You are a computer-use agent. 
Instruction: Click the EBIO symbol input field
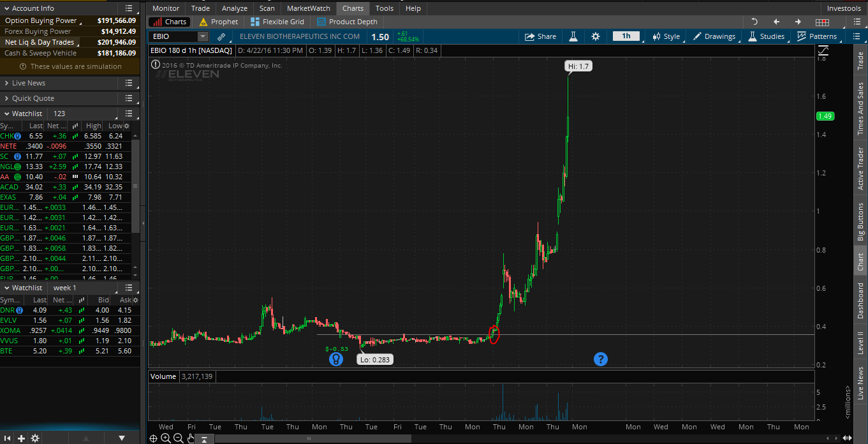(173, 37)
